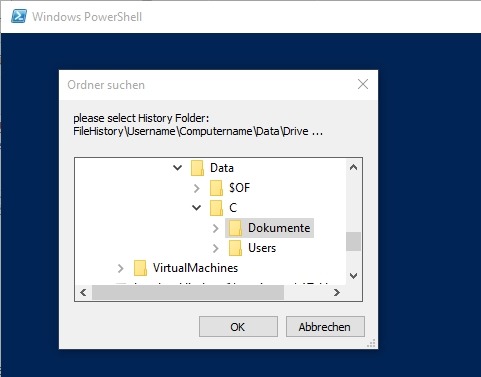The image size is (481, 377).
Task: Expand the Users folder node
Action: 216,248
